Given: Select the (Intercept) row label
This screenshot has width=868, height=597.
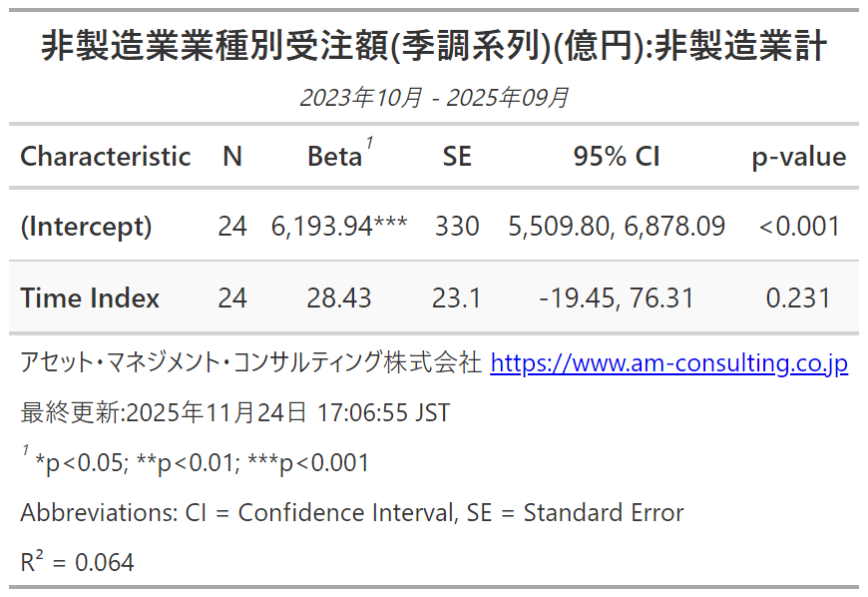Looking at the screenshot, I should (x=86, y=227).
